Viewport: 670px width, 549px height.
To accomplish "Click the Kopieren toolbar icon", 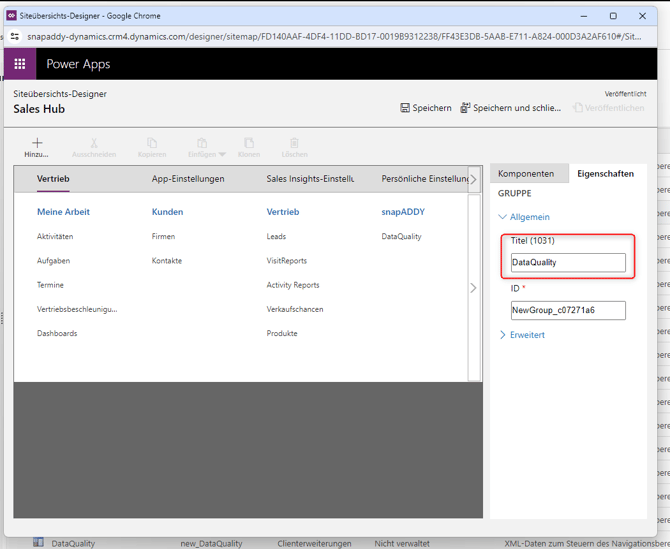I will 152,144.
